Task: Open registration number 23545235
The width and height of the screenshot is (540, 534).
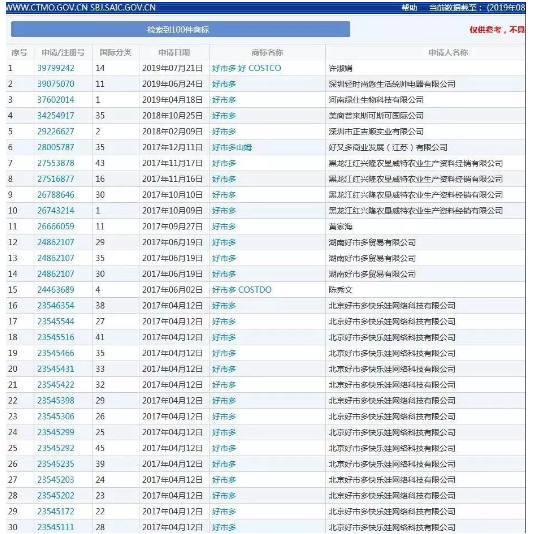Action: pos(56,464)
